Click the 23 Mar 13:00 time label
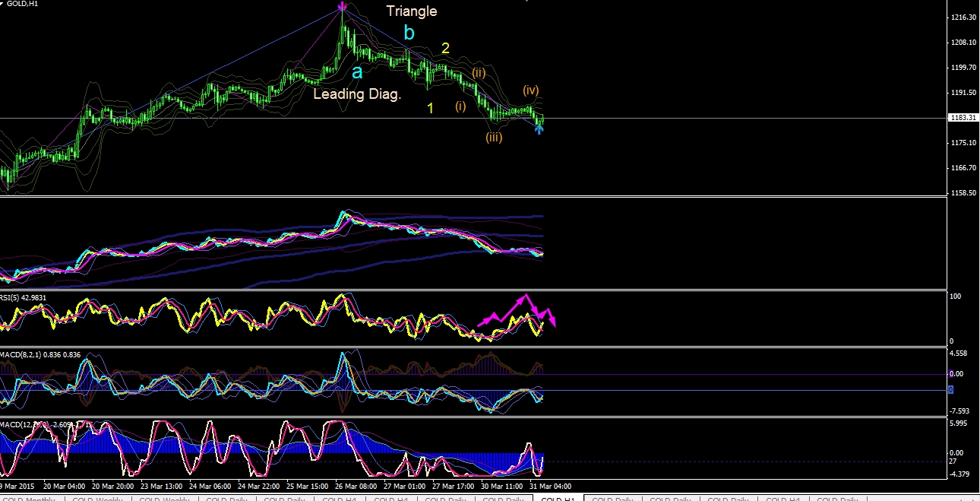This screenshot has width=980, height=501. click(161, 486)
